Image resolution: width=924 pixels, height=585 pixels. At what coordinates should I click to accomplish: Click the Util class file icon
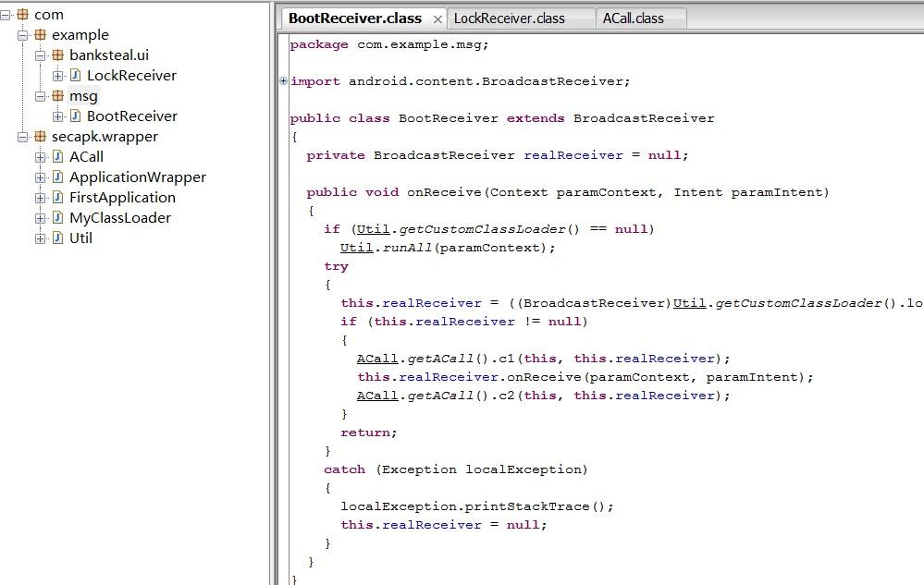[x=57, y=238]
